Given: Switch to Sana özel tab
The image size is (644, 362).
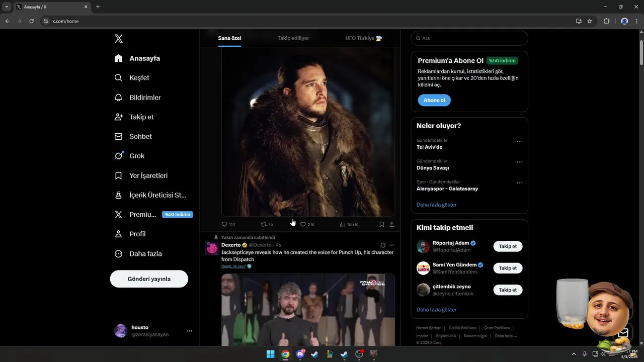Looking at the screenshot, I should 229,38.
